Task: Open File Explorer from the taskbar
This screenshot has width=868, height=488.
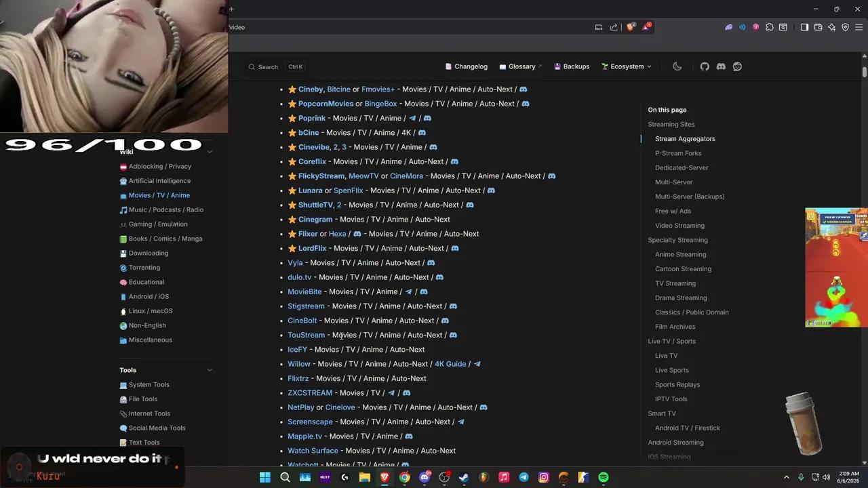Action: coord(364,477)
